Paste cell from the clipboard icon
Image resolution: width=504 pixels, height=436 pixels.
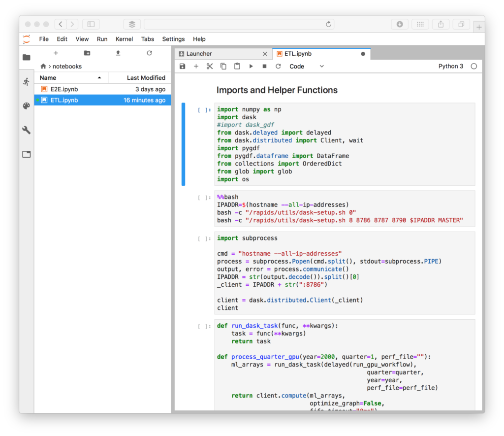tap(237, 66)
